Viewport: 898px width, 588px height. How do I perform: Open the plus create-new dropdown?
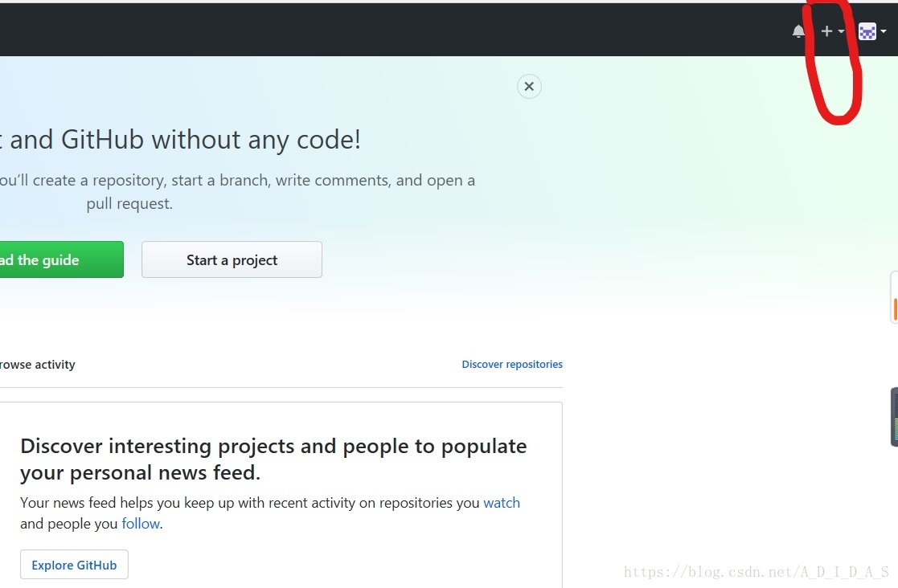(x=833, y=31)
